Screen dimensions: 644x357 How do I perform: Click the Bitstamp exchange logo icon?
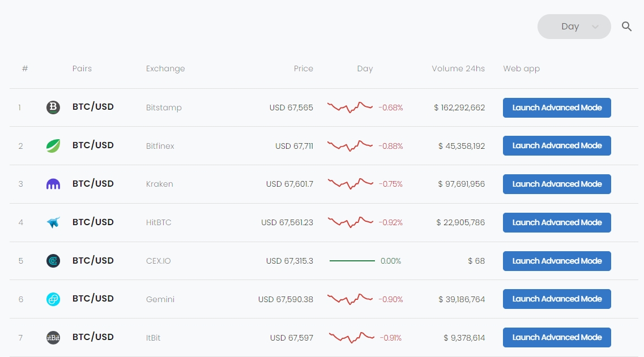[53, 107]
